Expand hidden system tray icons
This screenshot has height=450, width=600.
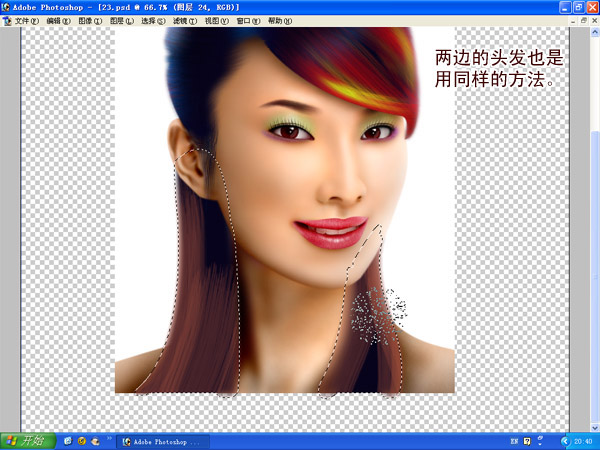tap(566, 442)
